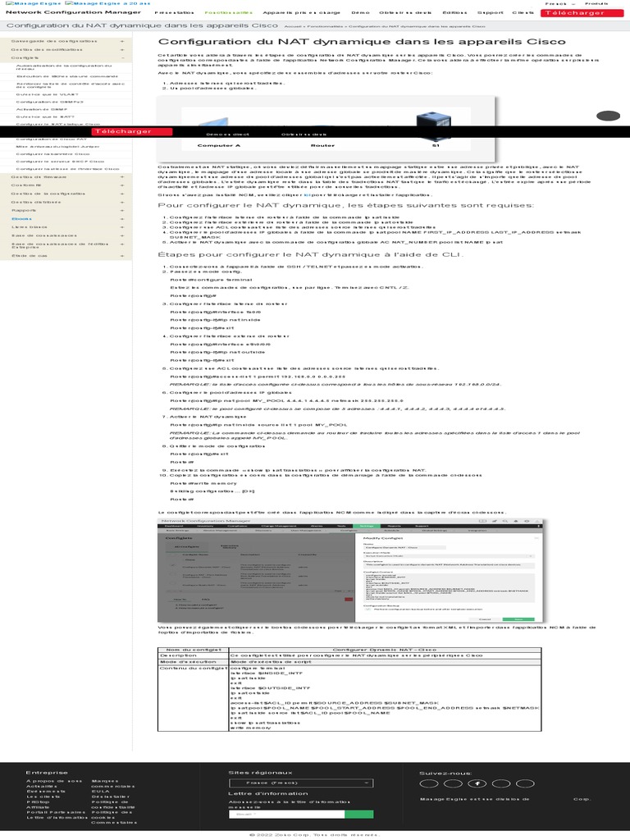The height and width of the screenshot is (840, 630).
Task: Open the Cisco interface speed sidebar link
Action: [67, 169]
